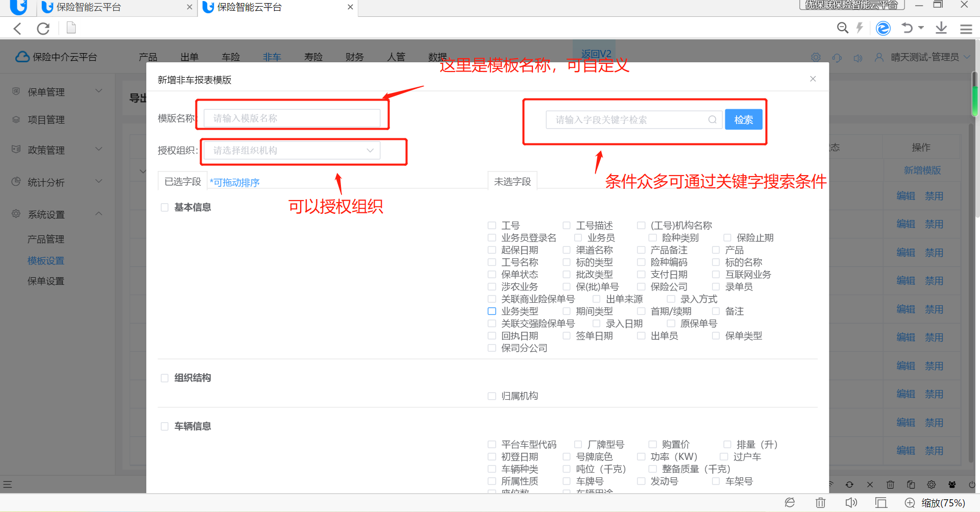Screen dimensions: 980x512
Task: Switch to the 已选字段 tab
Action: 183,182
